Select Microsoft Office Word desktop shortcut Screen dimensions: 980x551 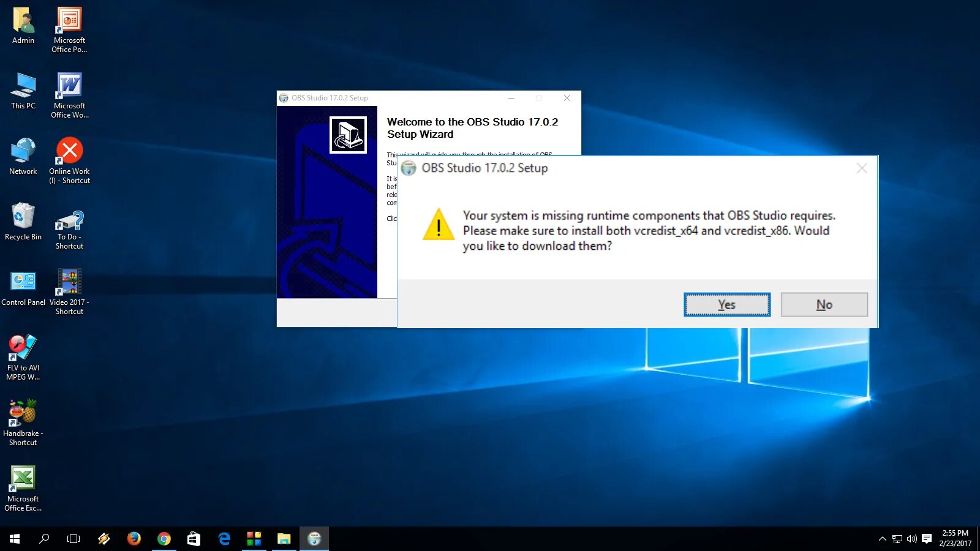pyautogui.click(x=69, y=96)
